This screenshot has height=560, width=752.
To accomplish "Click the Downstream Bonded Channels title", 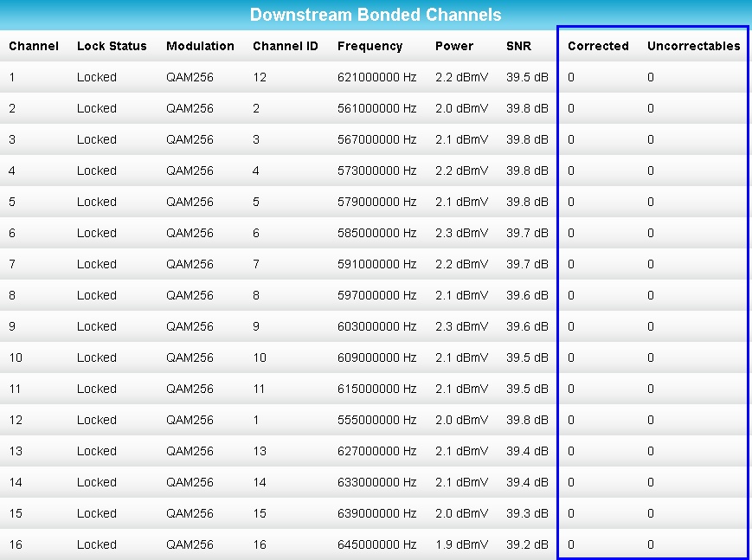I will tap(376, 15).
